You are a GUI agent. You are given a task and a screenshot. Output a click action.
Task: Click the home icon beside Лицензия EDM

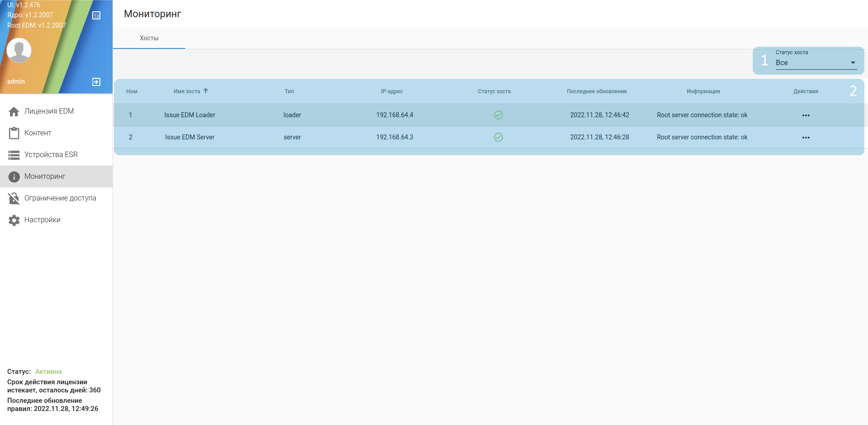tap(14, 111)
